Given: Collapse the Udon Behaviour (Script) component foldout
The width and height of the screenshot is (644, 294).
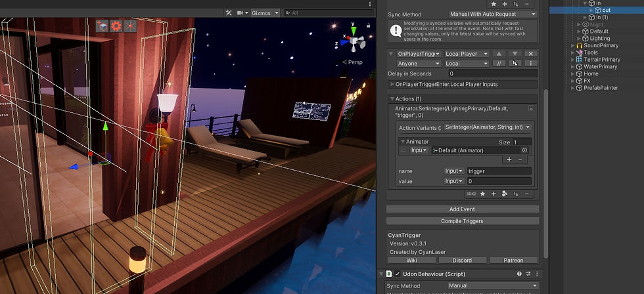Looking at the screenshot, I should (x=380, y=274).
